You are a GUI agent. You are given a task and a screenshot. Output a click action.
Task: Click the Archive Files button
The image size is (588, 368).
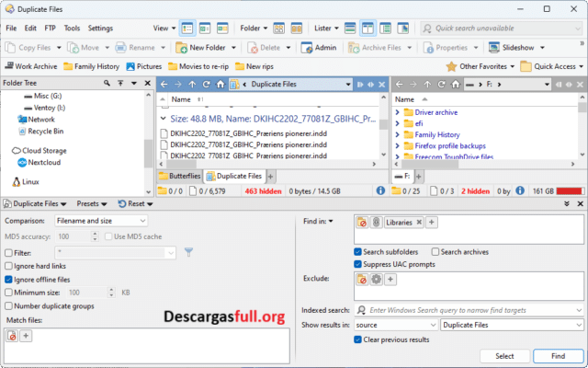click(375, 48)
